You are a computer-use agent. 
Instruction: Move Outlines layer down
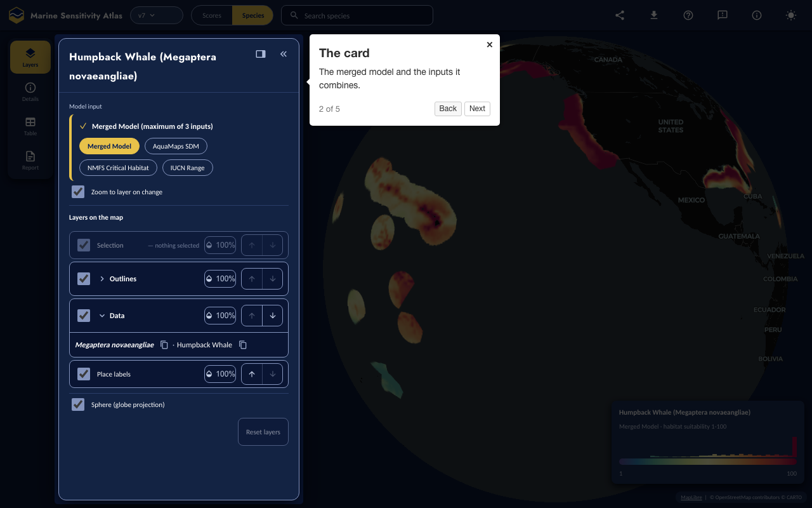click(272, 279)
